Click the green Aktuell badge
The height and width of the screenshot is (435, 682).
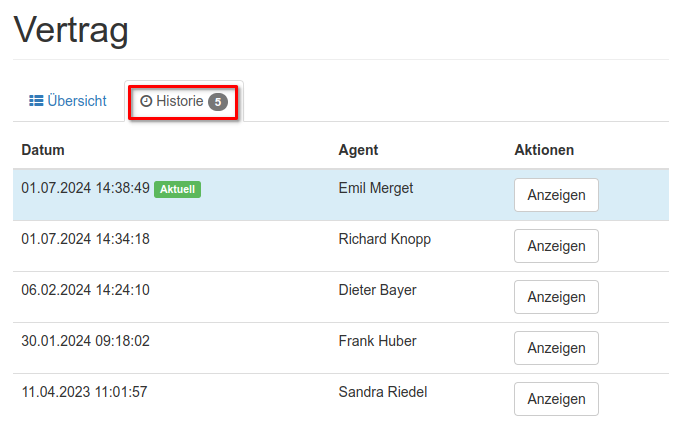178,189
